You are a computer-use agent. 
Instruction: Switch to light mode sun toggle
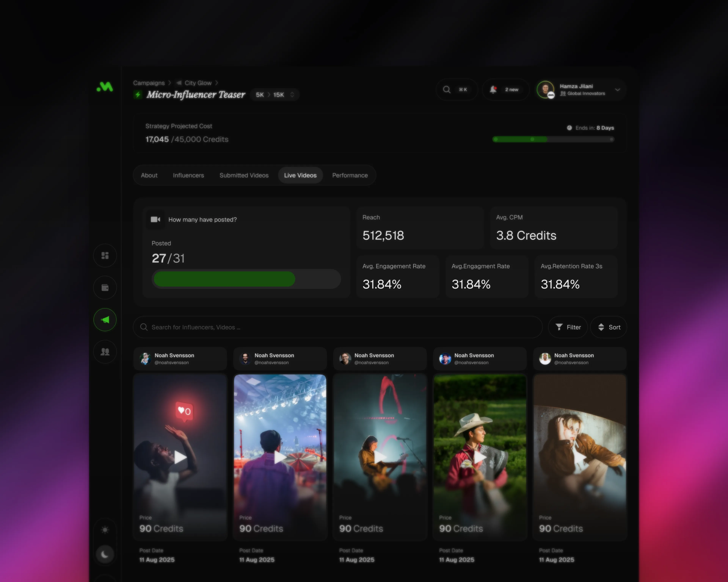click(x=105, y=530)
